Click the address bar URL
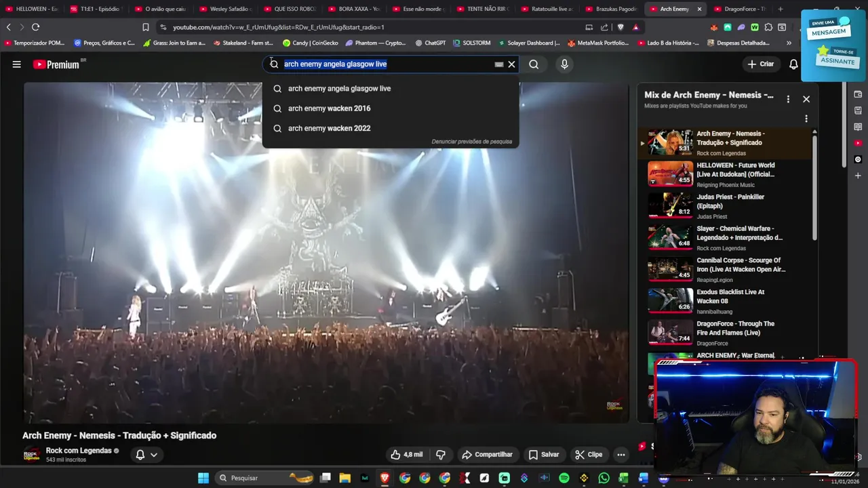 (x=279, y=27)
